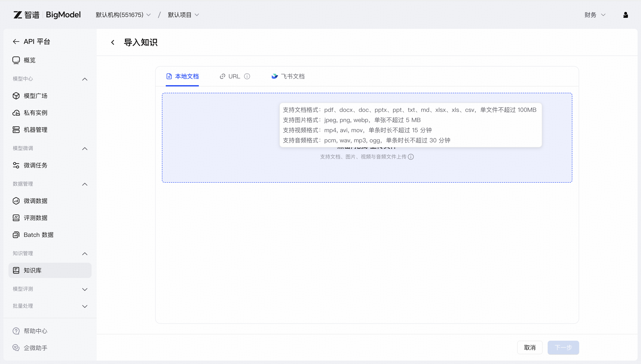Open 模型广场 from the sidebar

pos(35,96)
